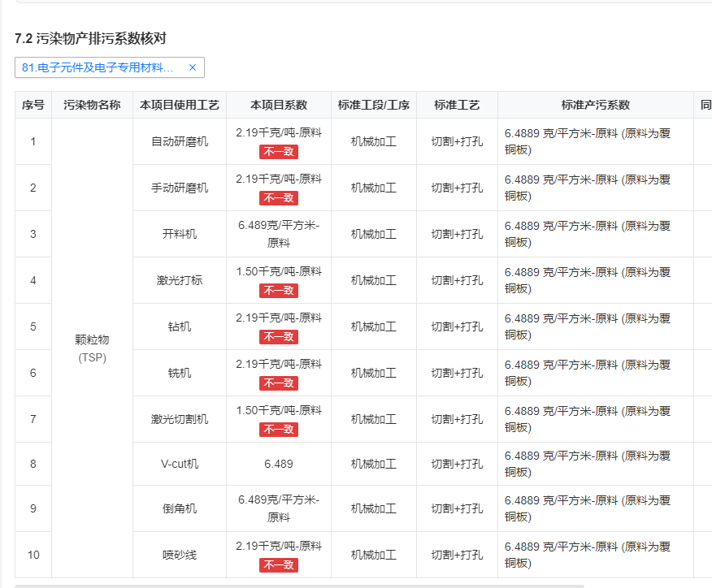The height and width of the screenshot is (588, 712).
Task: Click the 喷砂线 process cell
Action: click(180, 555)
